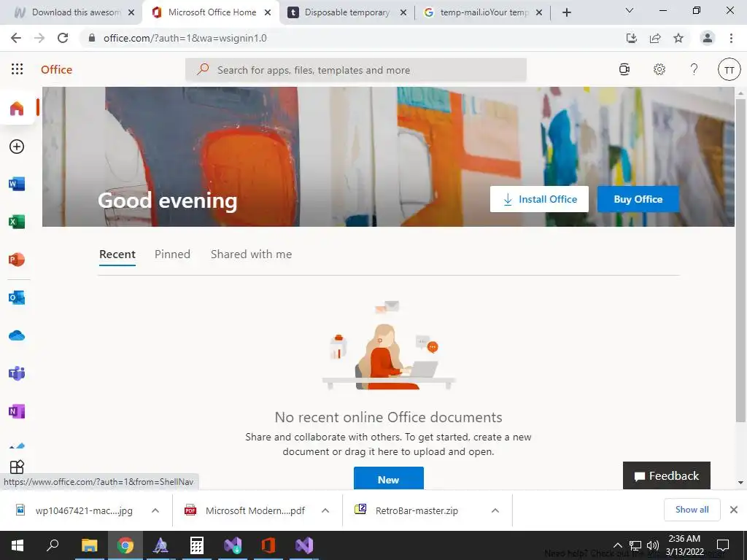Viewport: 747px width, 560px height.
Task: Go to Office Home in sidebar
Action: (17, 109)
